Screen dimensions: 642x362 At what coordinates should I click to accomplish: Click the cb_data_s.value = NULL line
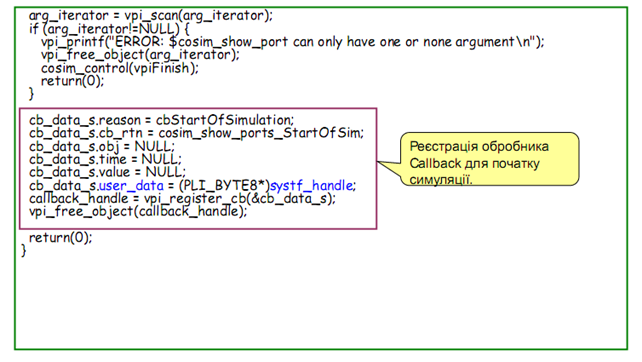pos(107,172)
